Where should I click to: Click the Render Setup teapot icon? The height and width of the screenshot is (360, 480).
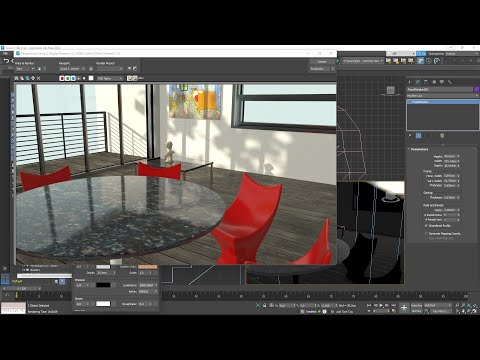396,61
